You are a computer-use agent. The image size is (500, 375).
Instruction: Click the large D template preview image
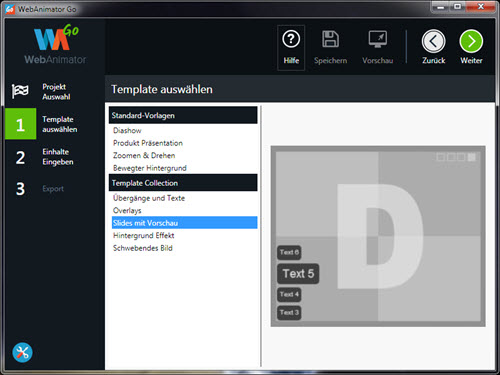coord(378,236)
